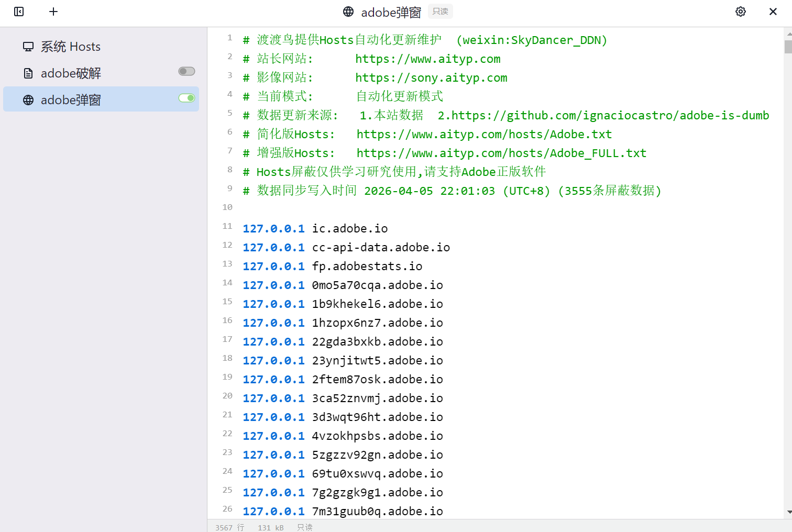Click the scrollbar down arrow in editor
Viewport: 792px width, 532px height.
tap(788, 512)
